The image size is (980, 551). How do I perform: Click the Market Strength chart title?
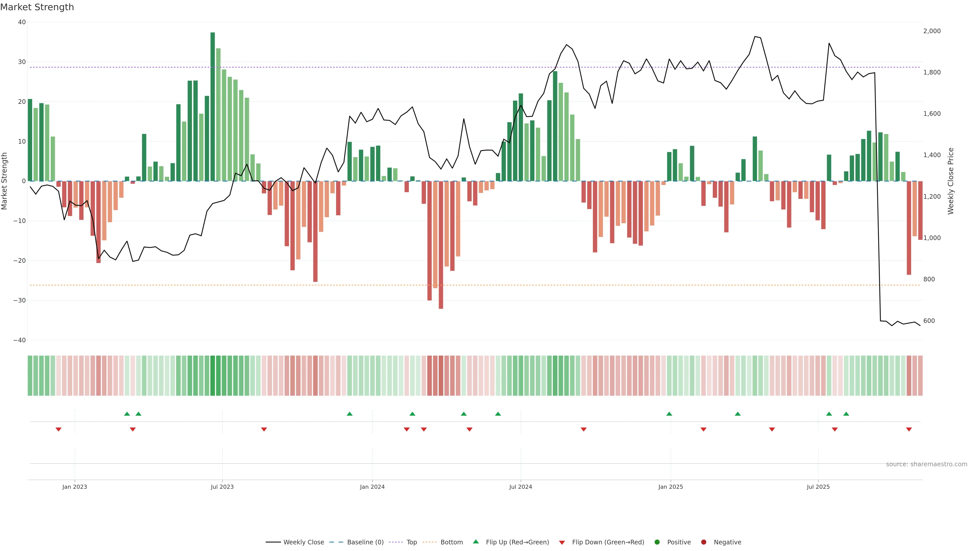point(37,7)
